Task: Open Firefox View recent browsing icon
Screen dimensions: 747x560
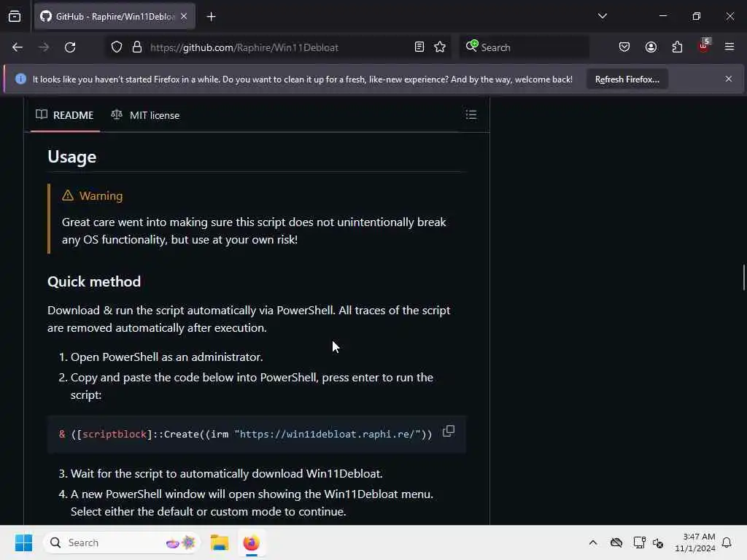Action: pyautogui.click(x=15, y=16)
